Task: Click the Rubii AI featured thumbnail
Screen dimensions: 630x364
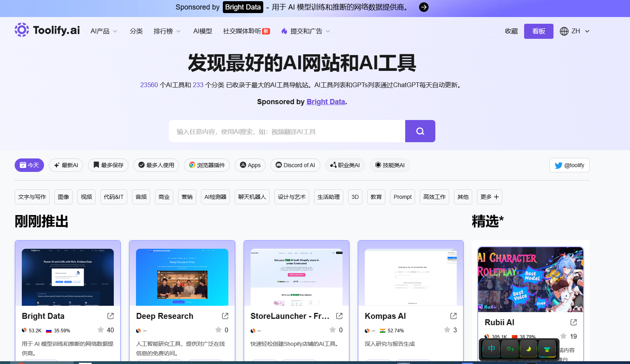Action: [x=530, y=279]
